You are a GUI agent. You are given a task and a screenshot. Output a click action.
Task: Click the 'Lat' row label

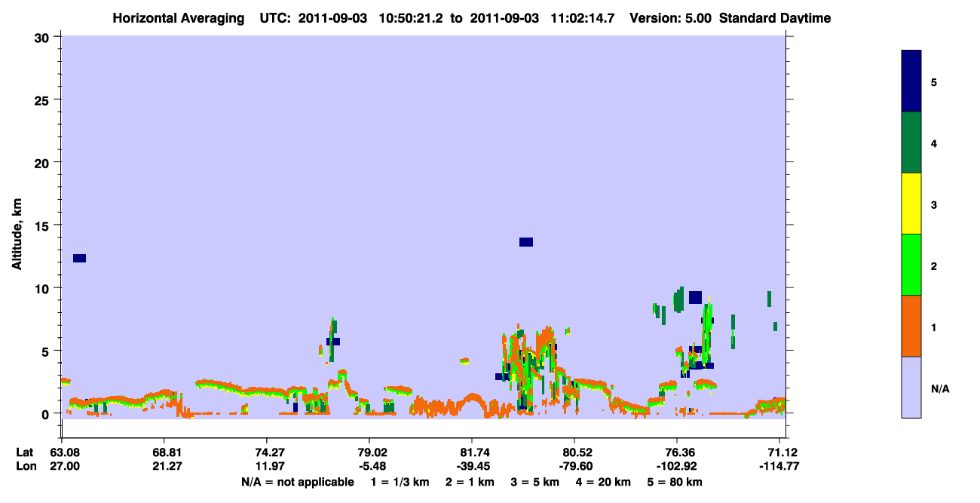(23, 452)
